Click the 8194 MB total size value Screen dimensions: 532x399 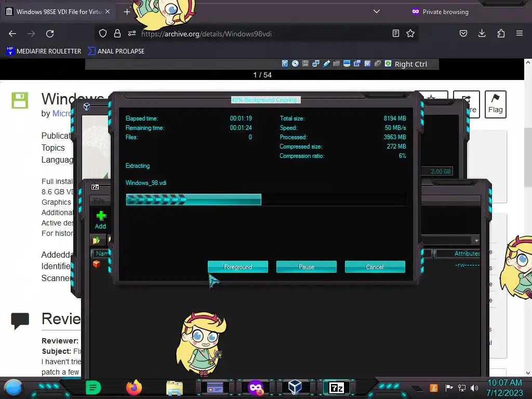(x=395, y=118)
